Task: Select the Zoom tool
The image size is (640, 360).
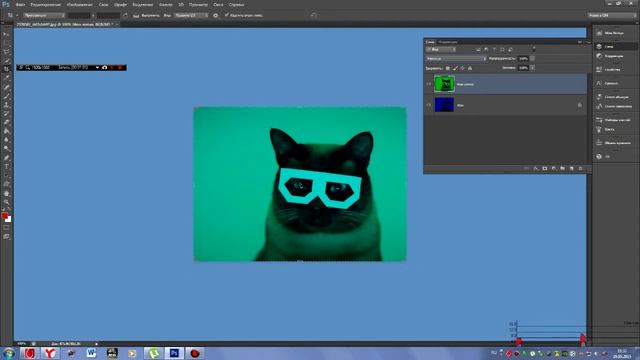Action: 6,202
